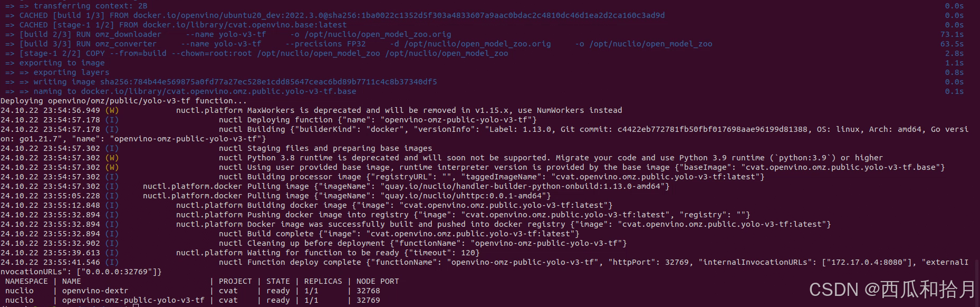Click the NAMESPACE column header
980x307 pixels.
pyautogui.click(x=26, y=281)
